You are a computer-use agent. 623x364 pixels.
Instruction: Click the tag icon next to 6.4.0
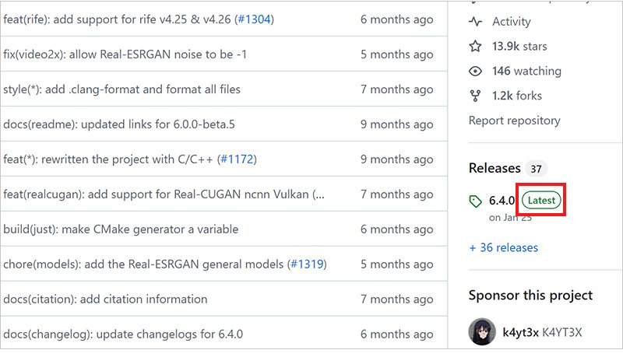click(x=476, y=201)
